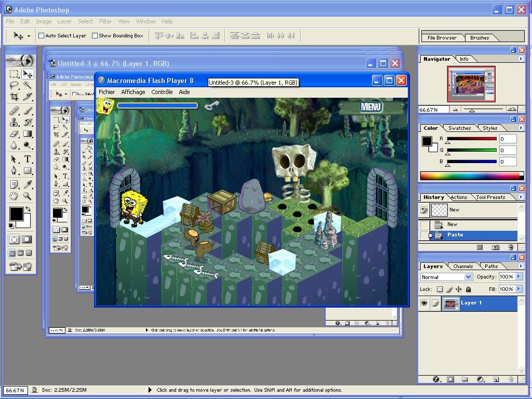Toggle lock all padlock in Layers panel

click(x=468, y=289)
